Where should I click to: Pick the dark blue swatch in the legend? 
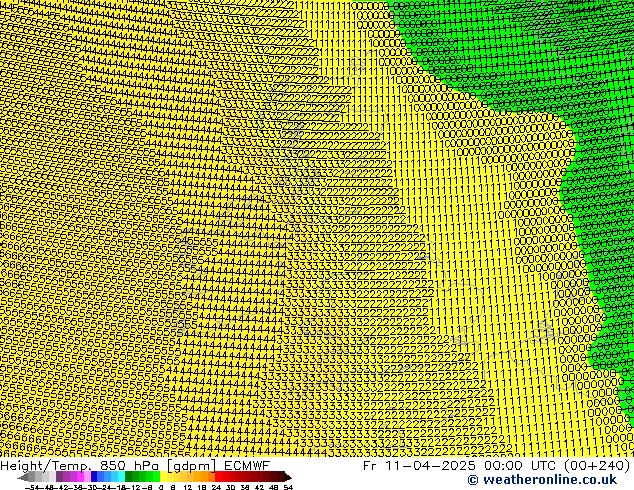[94, 476]
